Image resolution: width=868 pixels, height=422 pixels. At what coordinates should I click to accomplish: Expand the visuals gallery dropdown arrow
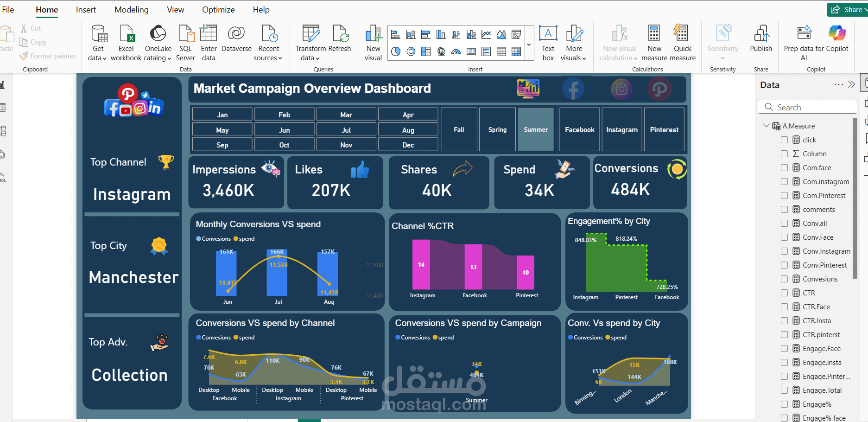(529, 45)
